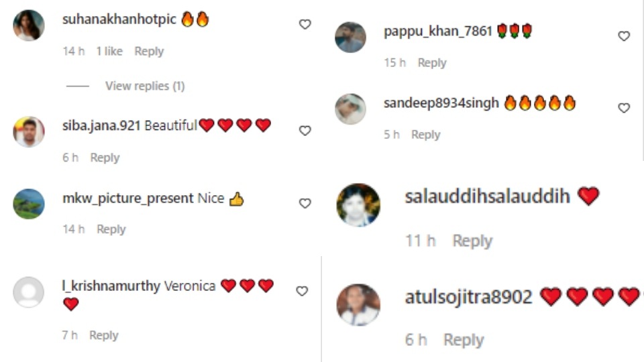Screen dimensions: 644x362
Task: Like siba.jana.921's Beautiful comment
Action: [x=305, y=131]
